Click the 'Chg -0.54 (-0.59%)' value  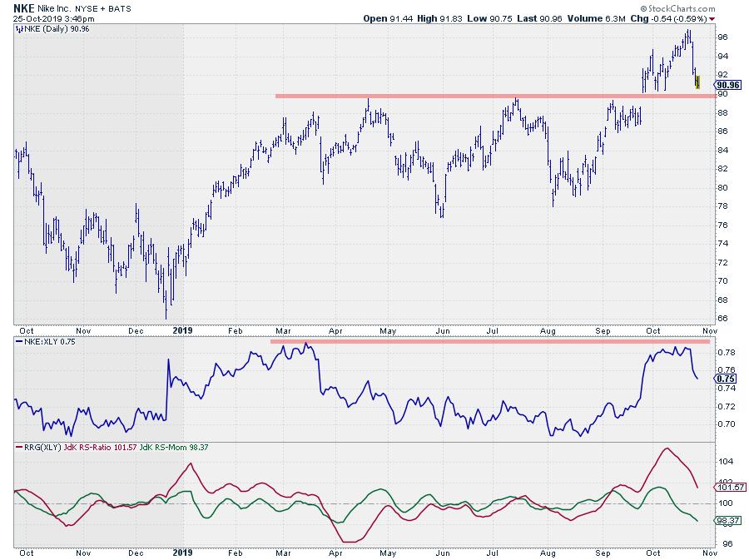(669, 18)
